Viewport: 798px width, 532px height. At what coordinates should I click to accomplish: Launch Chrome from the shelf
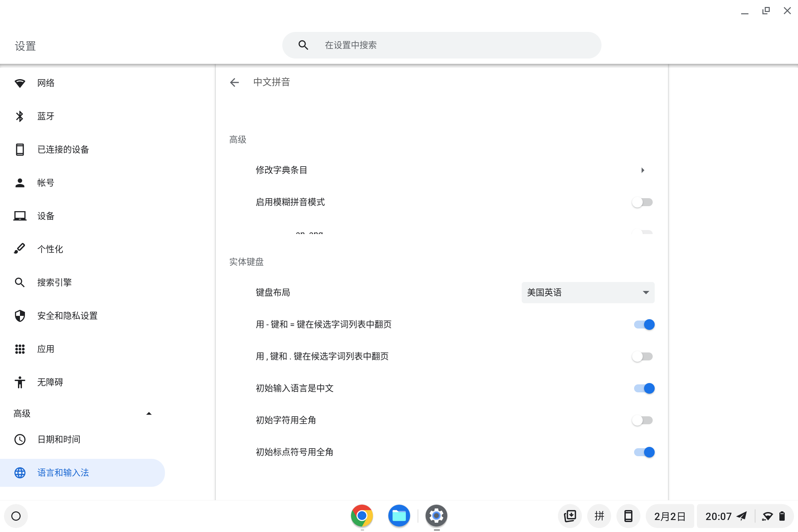tap(362, 516)
